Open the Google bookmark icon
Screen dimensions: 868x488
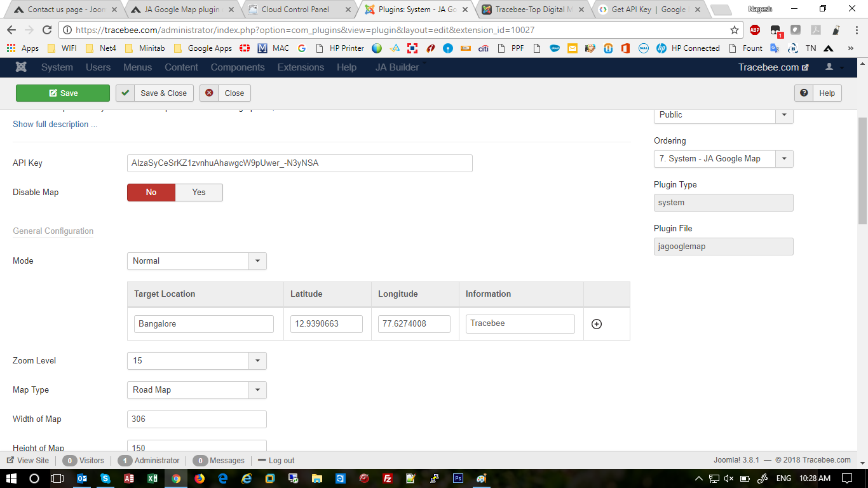pyautogui.click(x=302, y=48)
